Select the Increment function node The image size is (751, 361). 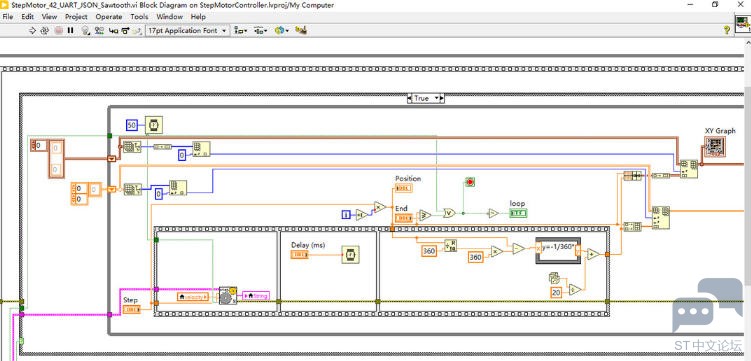point(362,214)
